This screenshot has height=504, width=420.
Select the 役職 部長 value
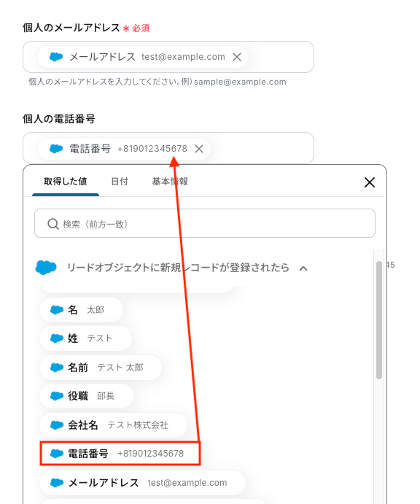coord(86,395)
